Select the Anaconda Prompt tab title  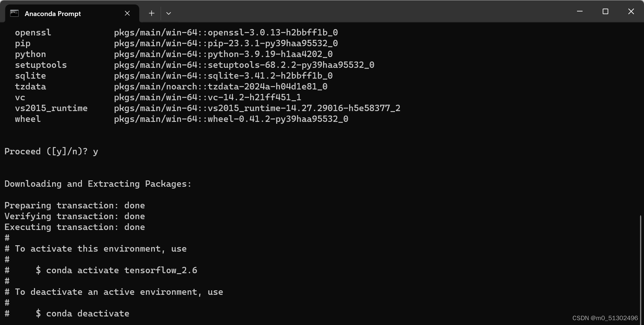pyautogui.click(x=52, y=13)
